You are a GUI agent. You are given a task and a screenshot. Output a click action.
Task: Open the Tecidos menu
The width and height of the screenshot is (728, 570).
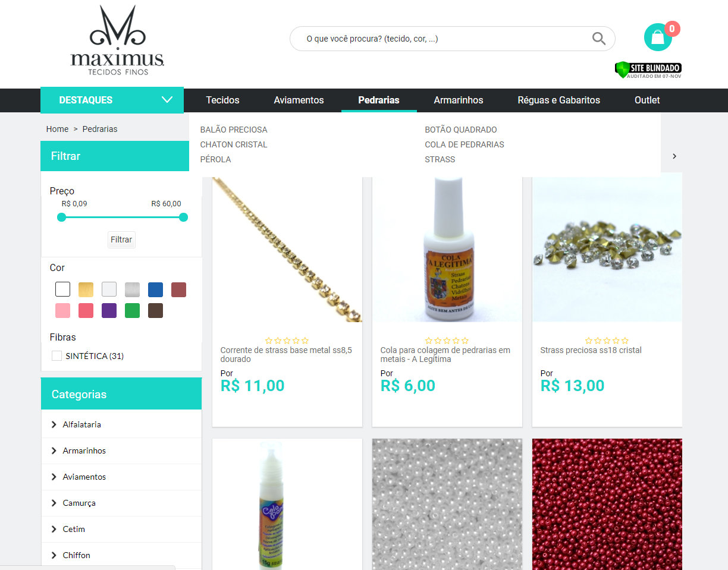coord(222,100)
